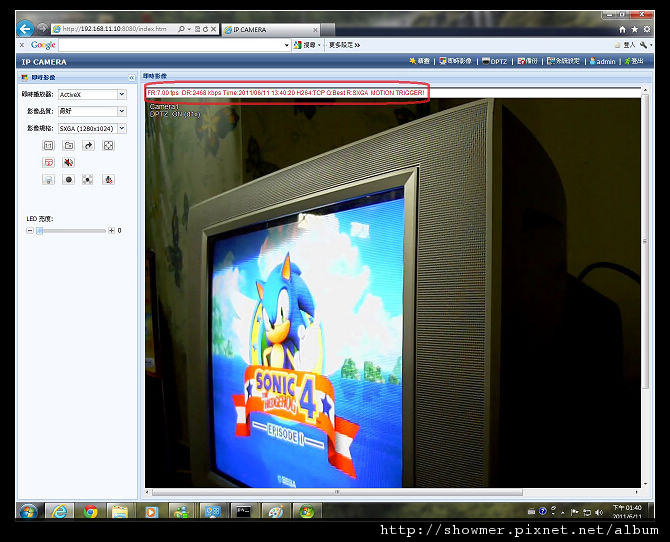Collapse the left live view panel

(x=131, y=78)
